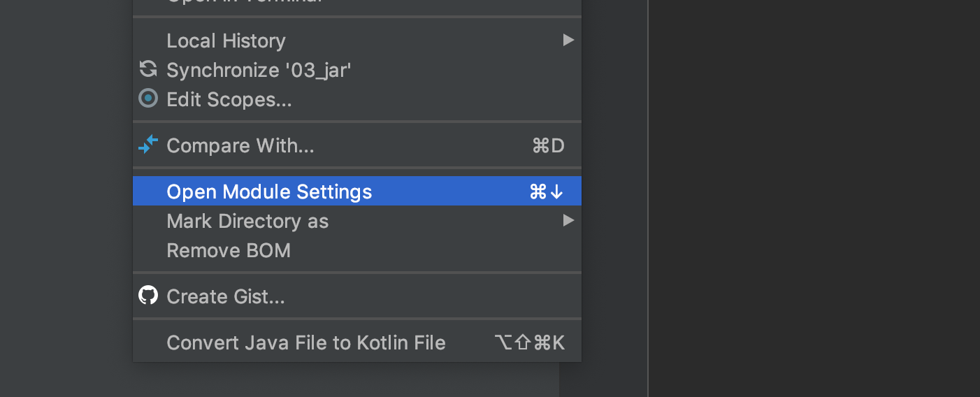The image size is (980, 397).
Task: Choose the Compare With... entry
Action: click(x=357, y=145)
